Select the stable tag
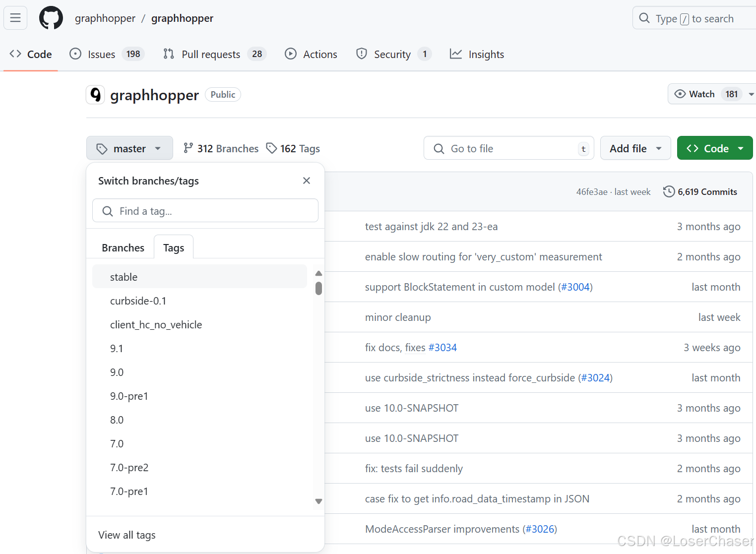 click(x=199, y=277)
